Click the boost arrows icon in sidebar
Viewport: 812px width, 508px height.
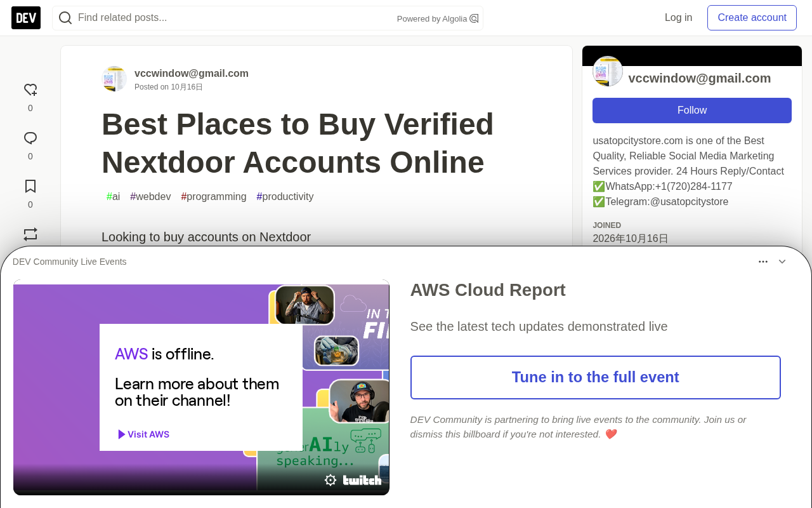pyautogui.click(x=30, y=234)
